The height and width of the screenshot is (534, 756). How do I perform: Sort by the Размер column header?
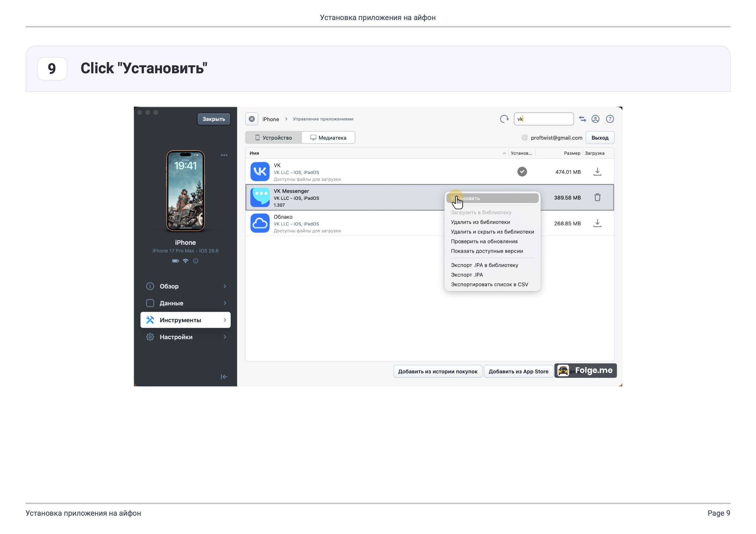click(572, 153)
